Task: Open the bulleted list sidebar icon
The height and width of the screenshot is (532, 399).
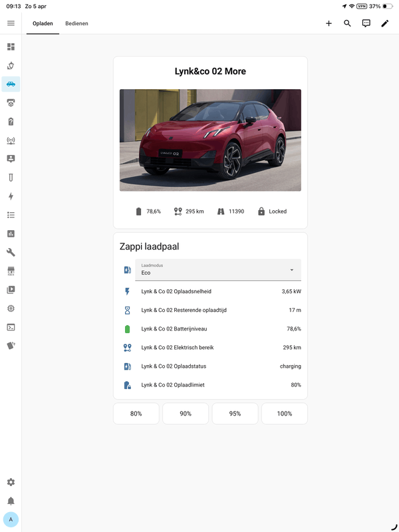Action: point(11,215)
